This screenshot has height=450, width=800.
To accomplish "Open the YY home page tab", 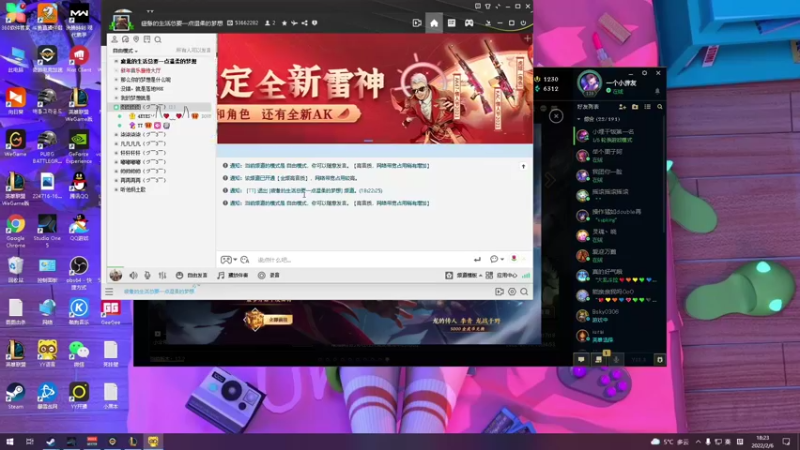I will 434,23.
